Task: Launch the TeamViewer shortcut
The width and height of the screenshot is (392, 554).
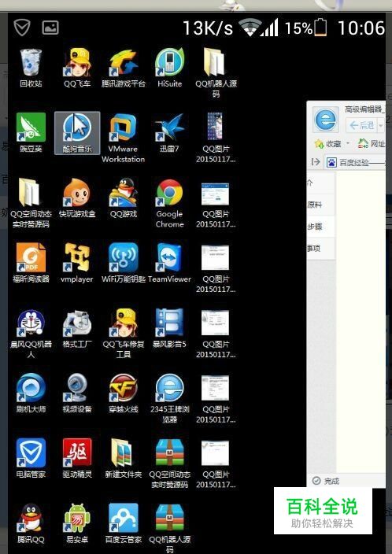Action: tap(170, 263)
